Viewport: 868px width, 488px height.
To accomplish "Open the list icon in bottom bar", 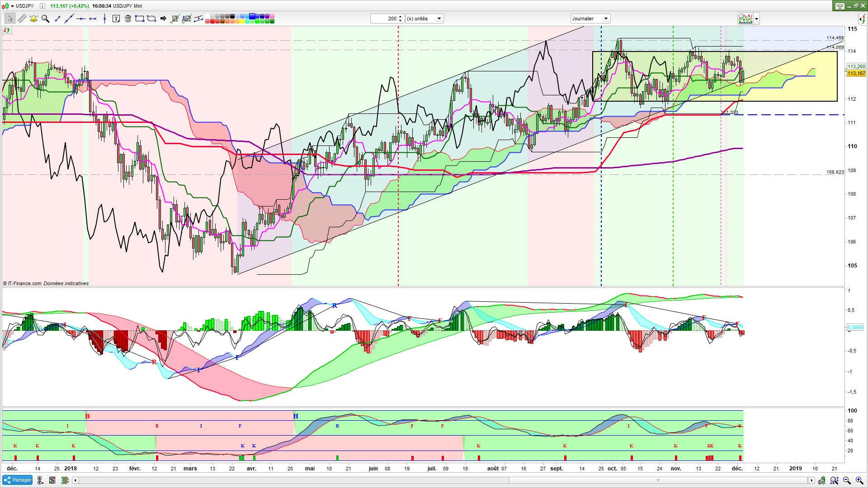I will (x=52, y=480).
